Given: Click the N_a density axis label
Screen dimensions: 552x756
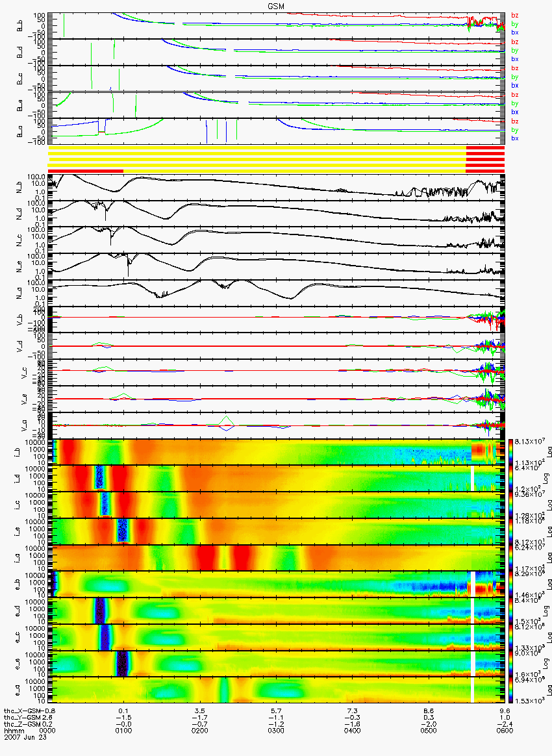Looking at the screenshot, I should tap(20, 293).
